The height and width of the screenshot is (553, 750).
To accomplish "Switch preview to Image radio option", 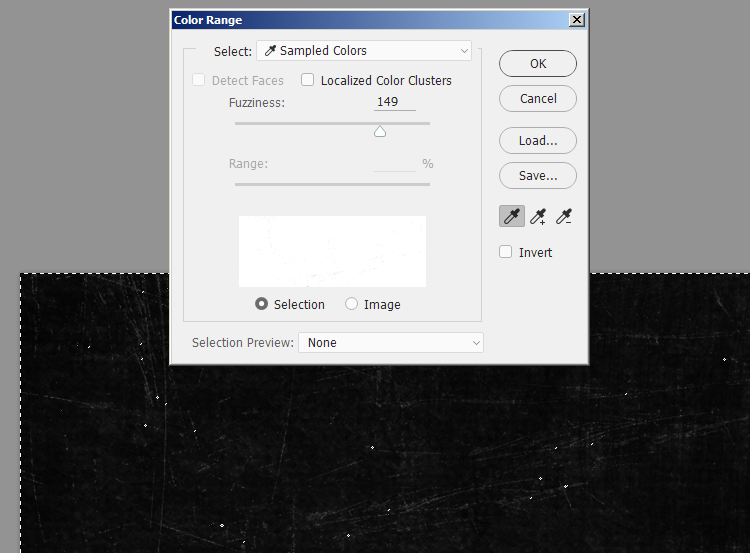I will 352,304.
